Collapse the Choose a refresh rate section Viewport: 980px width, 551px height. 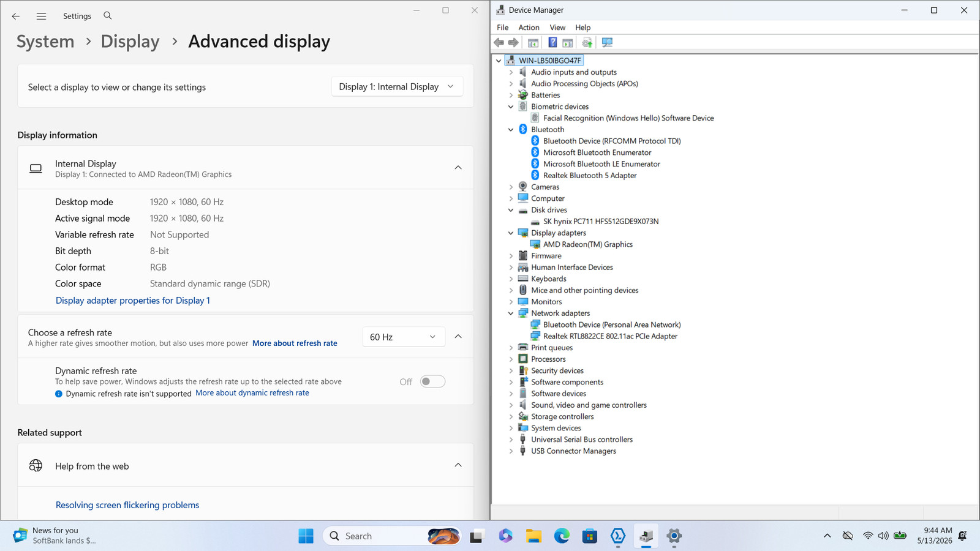[x=458, y=337]
